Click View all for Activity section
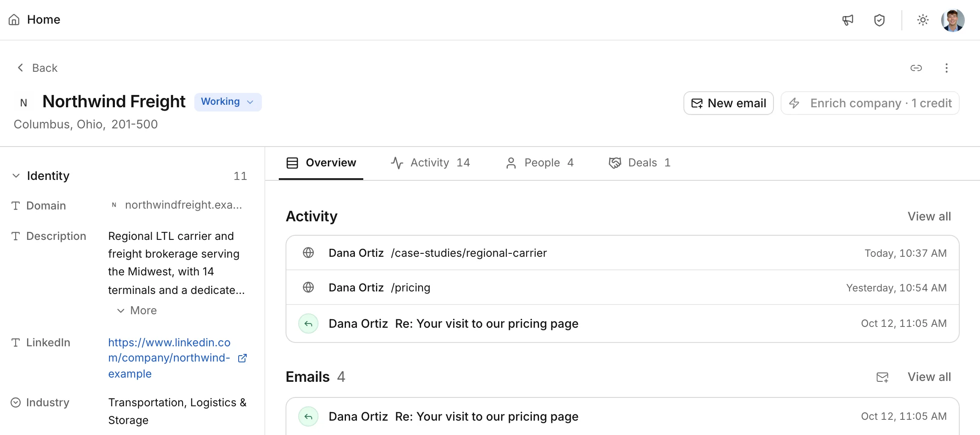 coord(929,216)
